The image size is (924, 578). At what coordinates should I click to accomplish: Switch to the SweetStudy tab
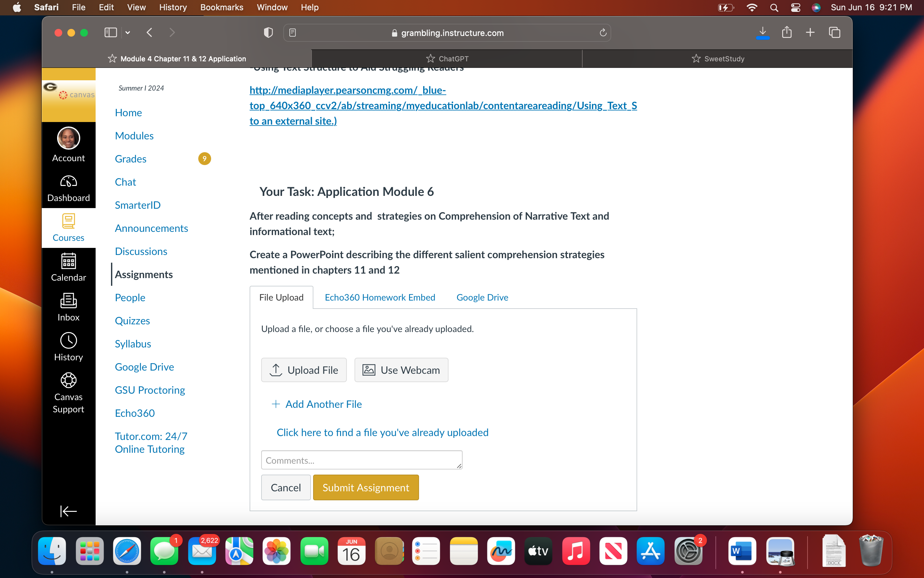pos(717,59)
